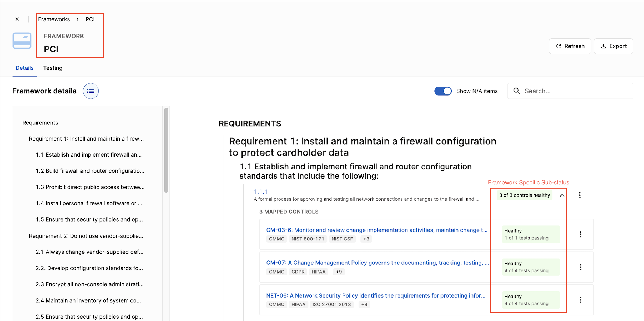Image resolution: width=644 pixels, height=321 pixels.
Task: Click the Refresh button
Action: [570, 46]
